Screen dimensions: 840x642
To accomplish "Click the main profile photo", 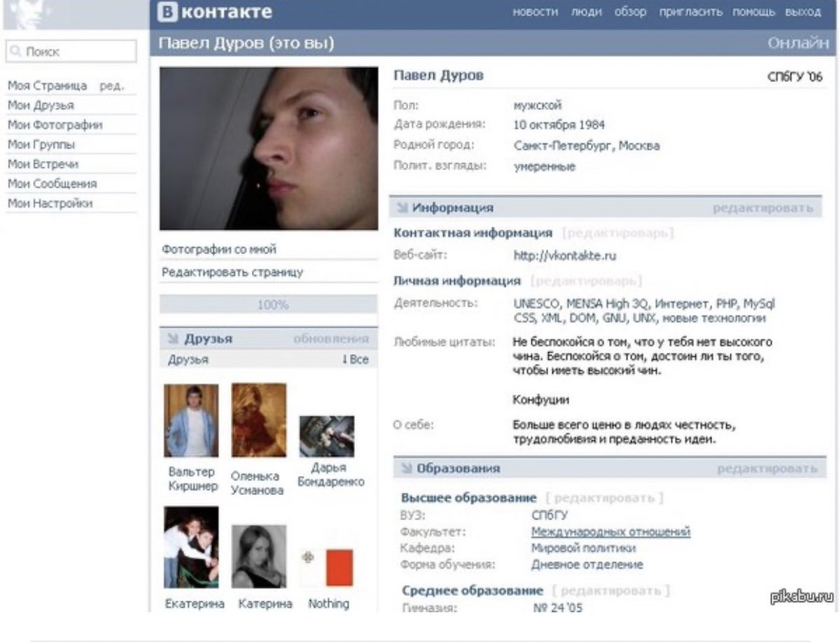I will (269, 149).
